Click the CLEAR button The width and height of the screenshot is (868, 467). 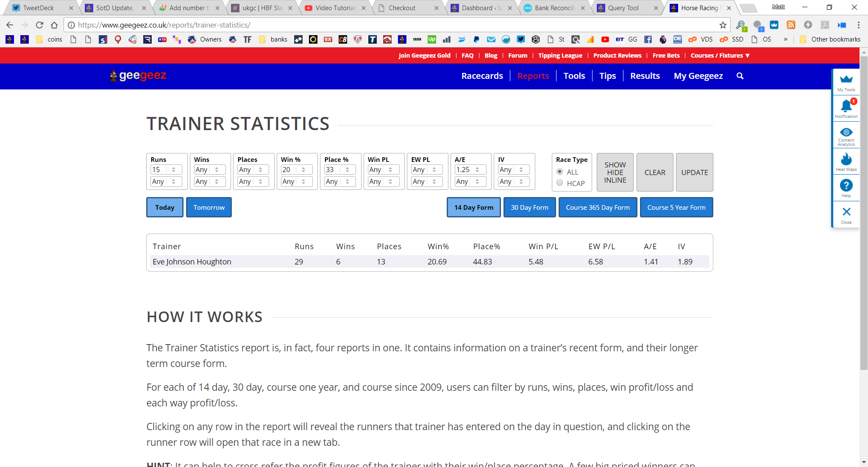655,172
